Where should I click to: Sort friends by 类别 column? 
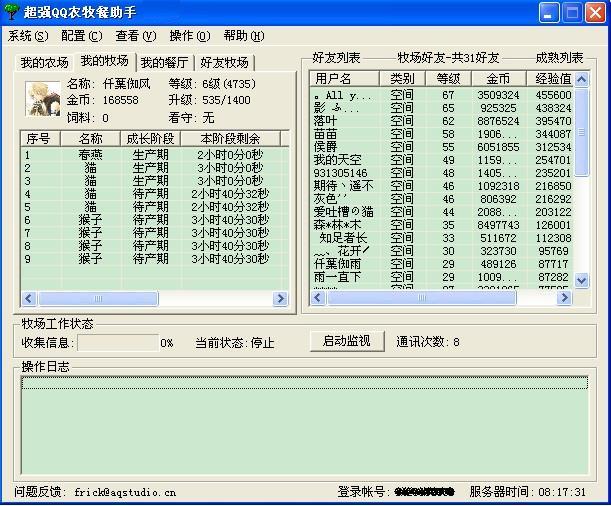(x=402, y=79)
